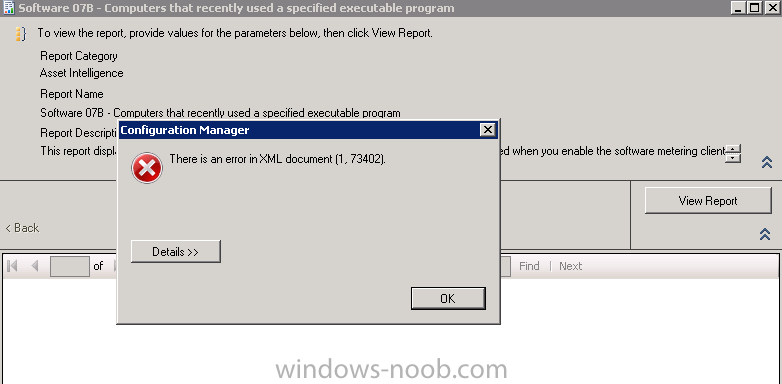Click the red error icon in dialog

tap(147, 168)
